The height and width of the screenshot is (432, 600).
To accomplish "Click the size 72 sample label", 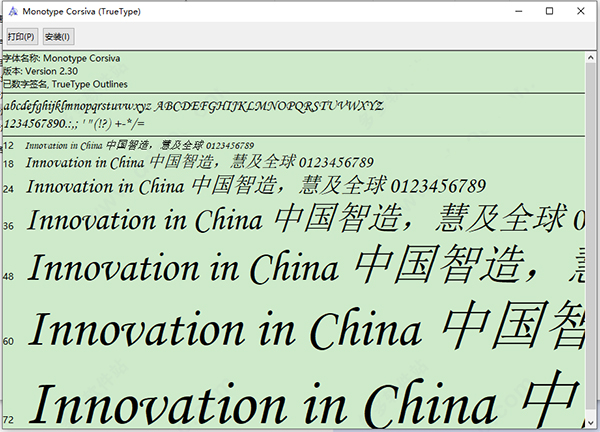I will coord(8,420).
